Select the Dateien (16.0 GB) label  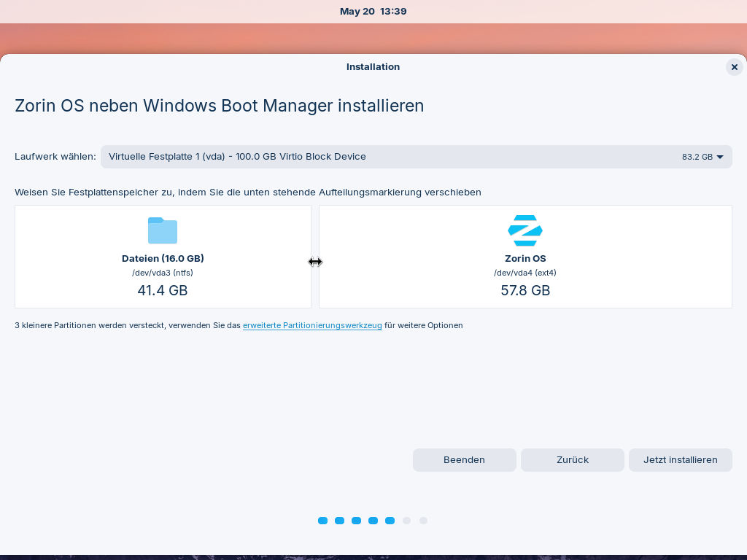163,258
